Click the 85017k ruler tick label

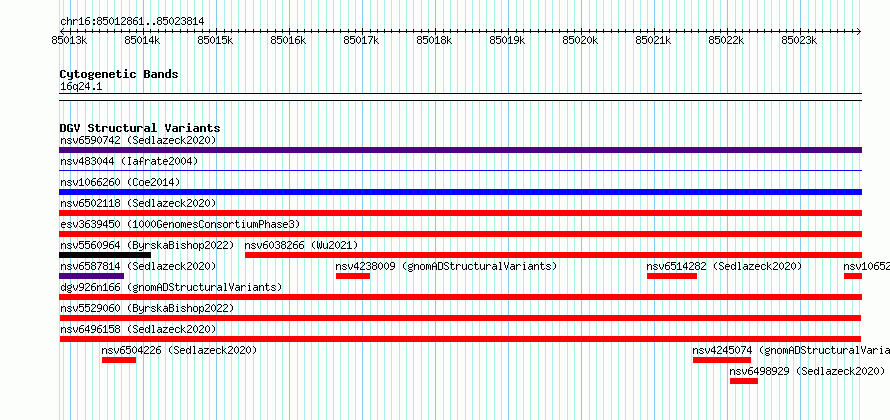click(362, 40)
